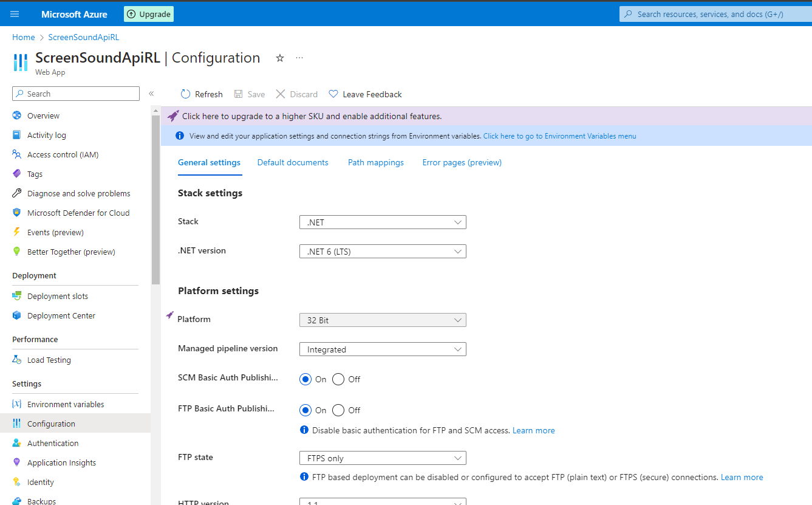Click the sidebar vertical scrollbar
812x505 pixels.
(155, 199)
